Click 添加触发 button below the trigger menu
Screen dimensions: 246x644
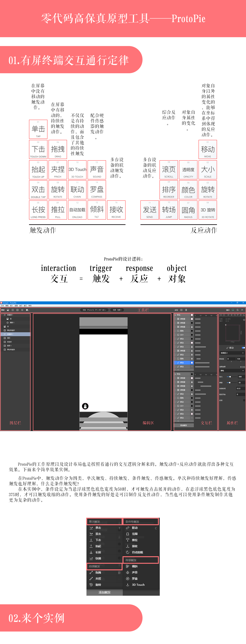[x=105, y=592]
